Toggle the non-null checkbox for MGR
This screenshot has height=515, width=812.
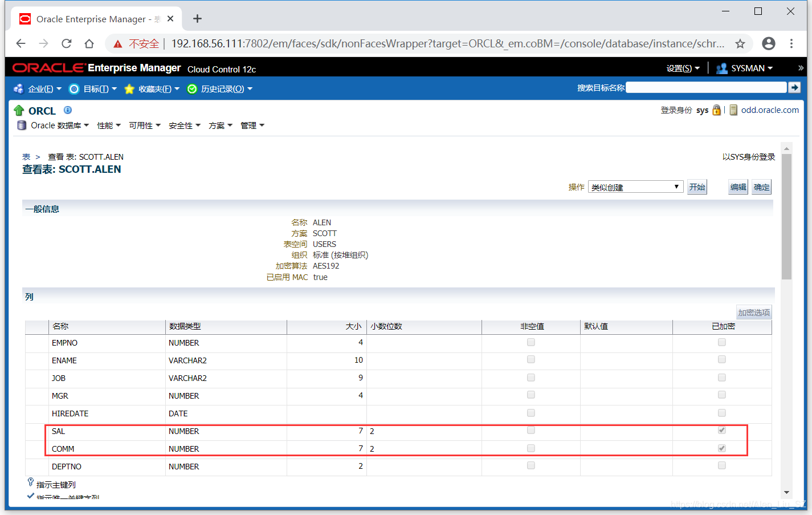pyautogui.click(x=531, y=395)
